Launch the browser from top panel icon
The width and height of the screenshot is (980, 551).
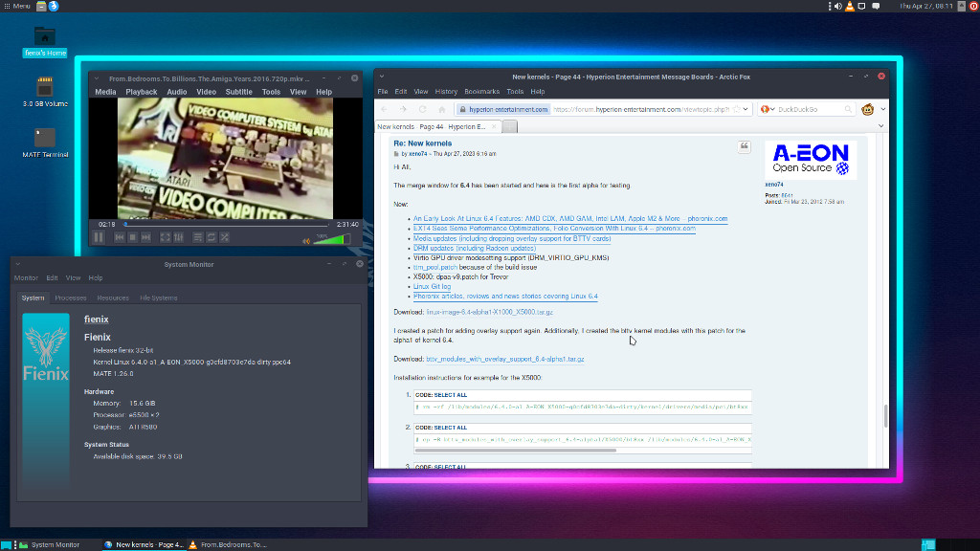point(54,7)
